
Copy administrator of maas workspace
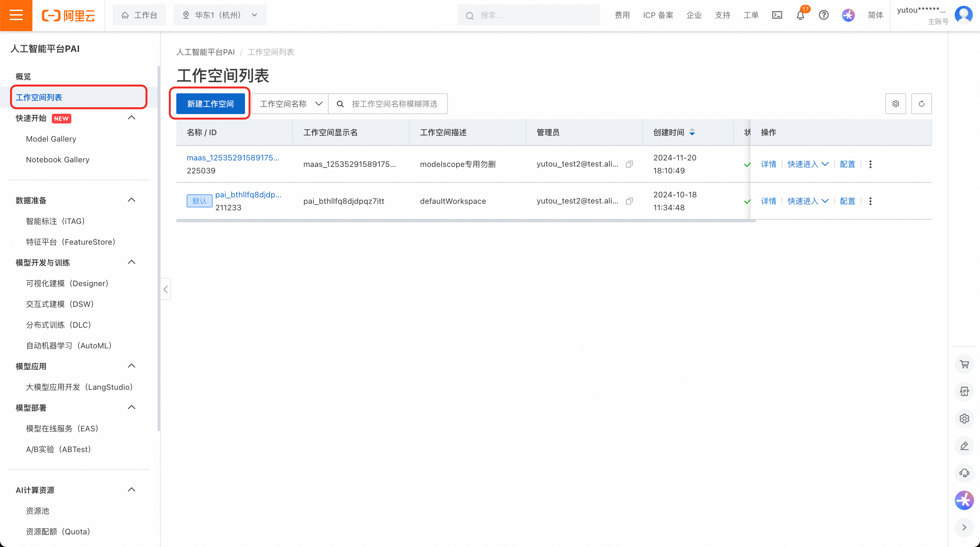[x=629, y=164]
